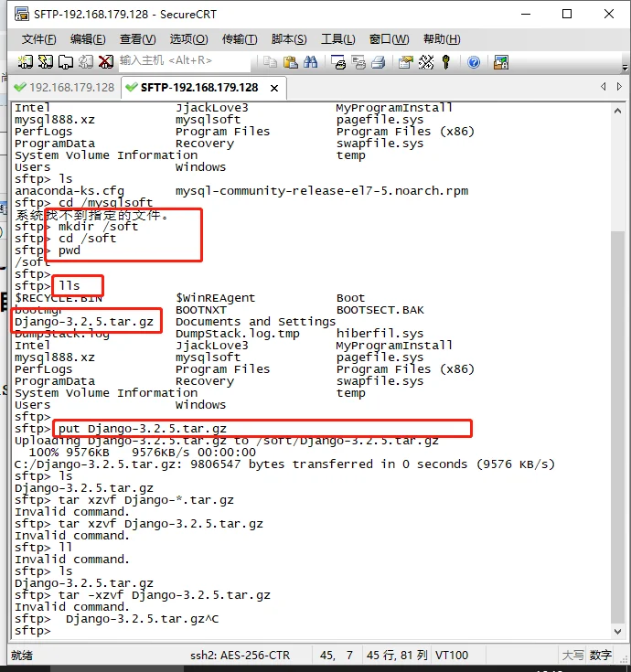Click the Connect session manager icon

pos(25,62)
